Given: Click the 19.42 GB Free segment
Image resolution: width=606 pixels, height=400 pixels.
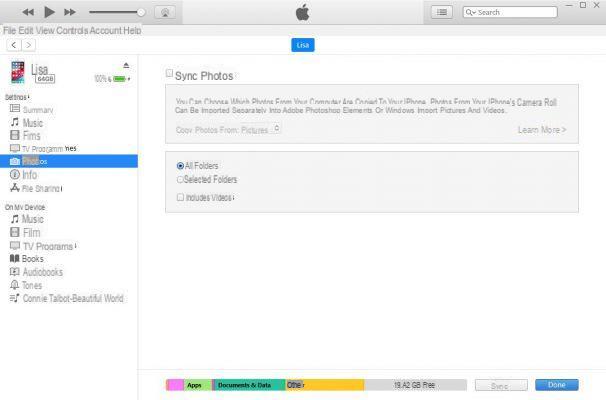Looking at the screenshot, I should [x=415, y=385].
